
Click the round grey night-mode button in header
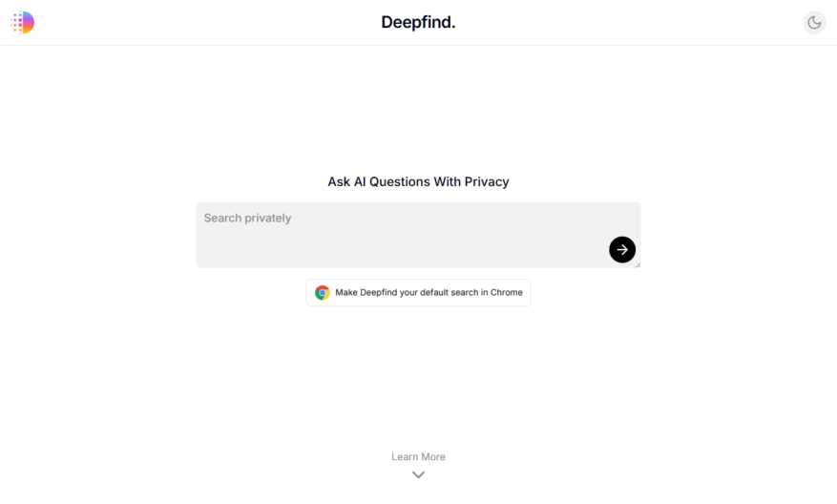814,22
